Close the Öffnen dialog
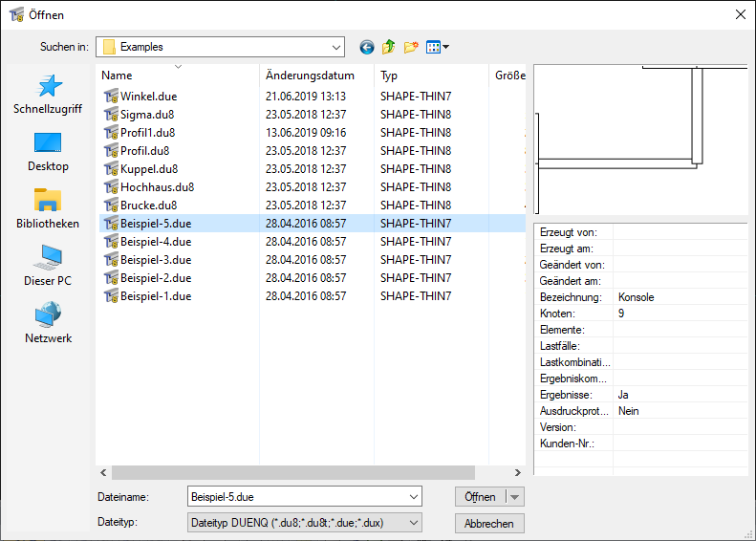Viewport: 756px width, 541px height. 741,14
